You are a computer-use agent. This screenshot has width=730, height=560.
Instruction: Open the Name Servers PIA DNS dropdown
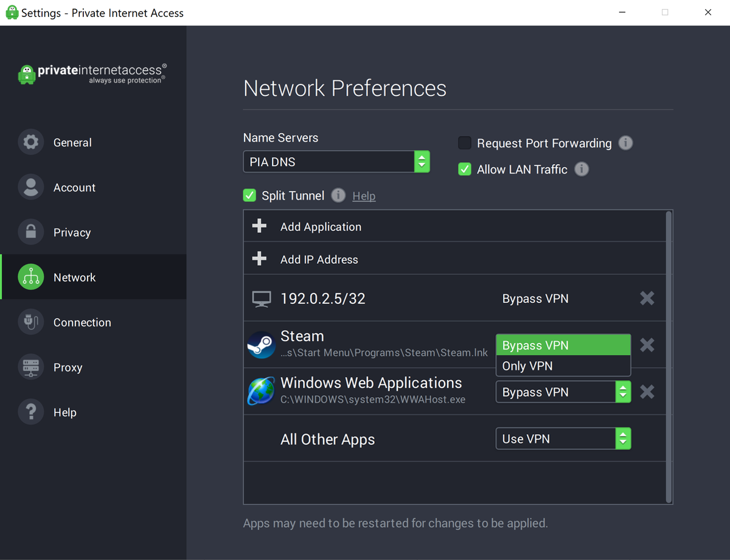tap(336, 162)
